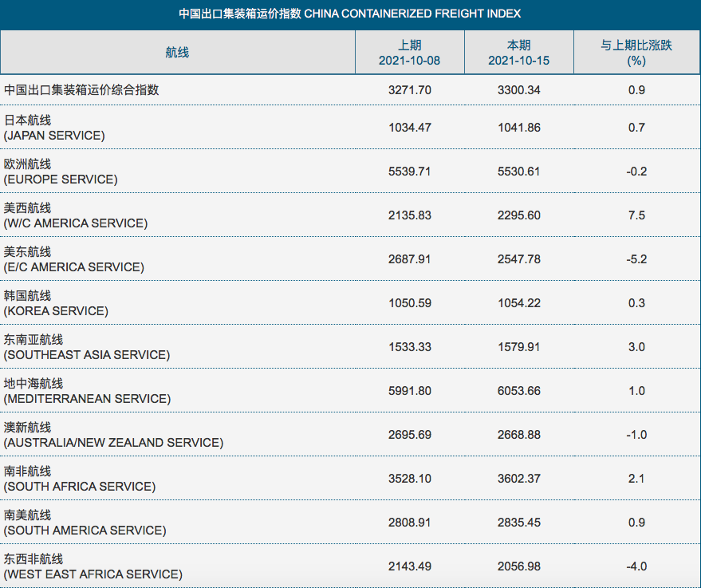
Task: Click South America previous value 2808.91
Action: coord(409,522)
